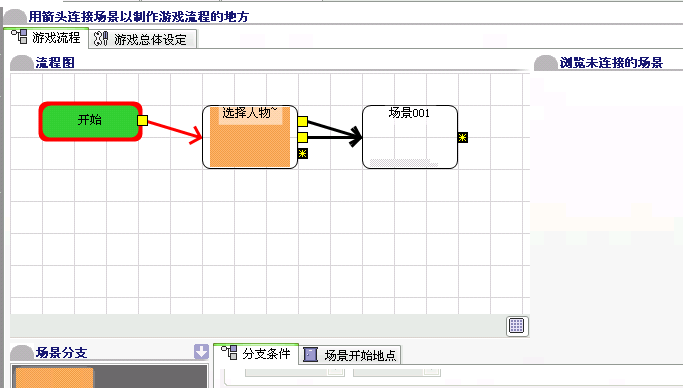Viewport: 683px width, 388px height.
Task: Click the asterisk add-branch marker on 选择人物~
Action: click(x=303, y=153)
